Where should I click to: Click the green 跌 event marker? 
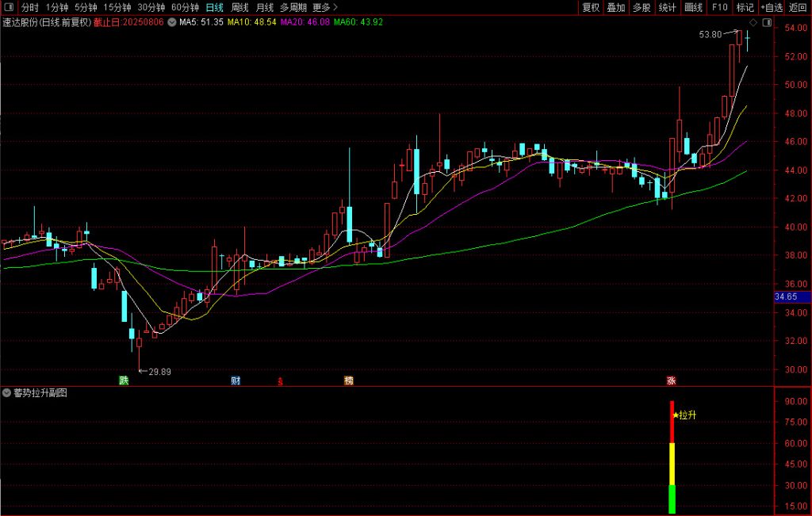124,380
